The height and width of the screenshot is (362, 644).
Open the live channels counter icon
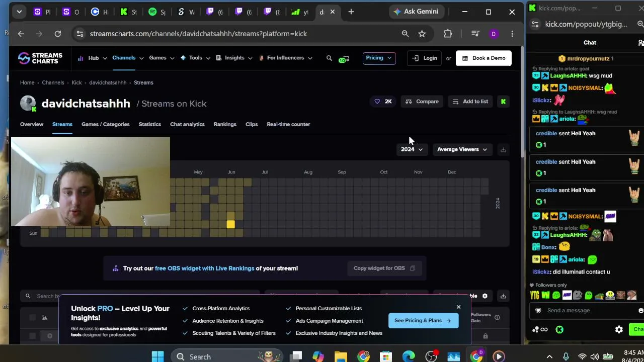coord(344,59)
